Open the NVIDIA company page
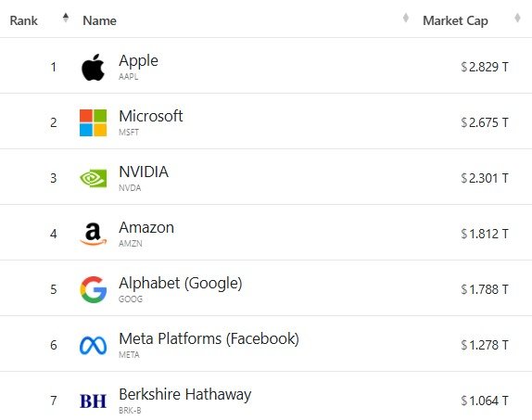The height and width of the screenshot is (420, 532). pyautogui.click(x=144, y=172)
